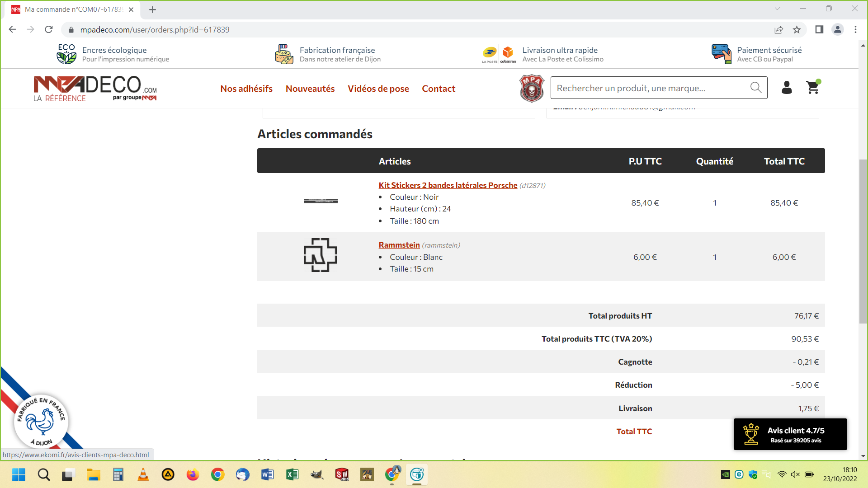Go back to the previous page

tap(13, 29)
